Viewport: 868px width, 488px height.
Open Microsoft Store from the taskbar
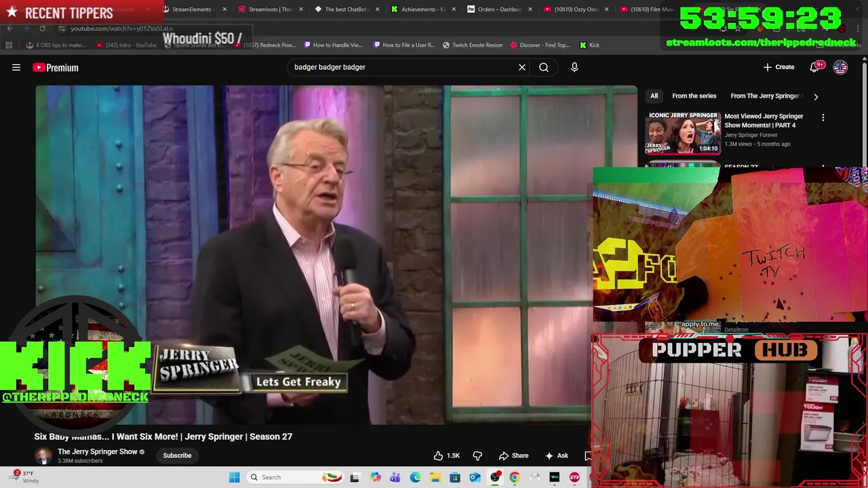point(455,477)
